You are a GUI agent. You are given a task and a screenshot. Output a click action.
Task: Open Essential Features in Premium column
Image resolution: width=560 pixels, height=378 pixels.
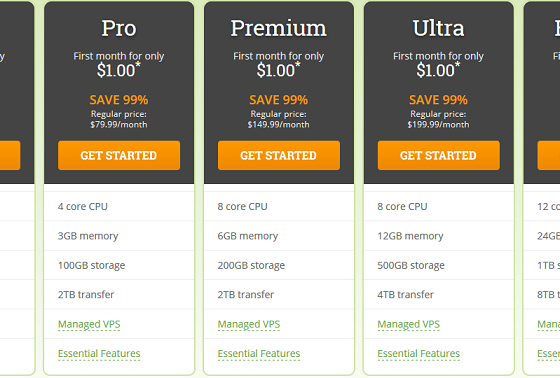click(x=259, y=353)
